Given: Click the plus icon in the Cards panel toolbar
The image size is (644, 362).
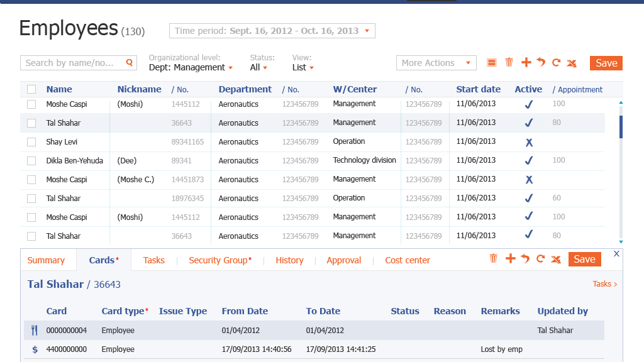Looking at the screenshot, I should pos(510,258).
